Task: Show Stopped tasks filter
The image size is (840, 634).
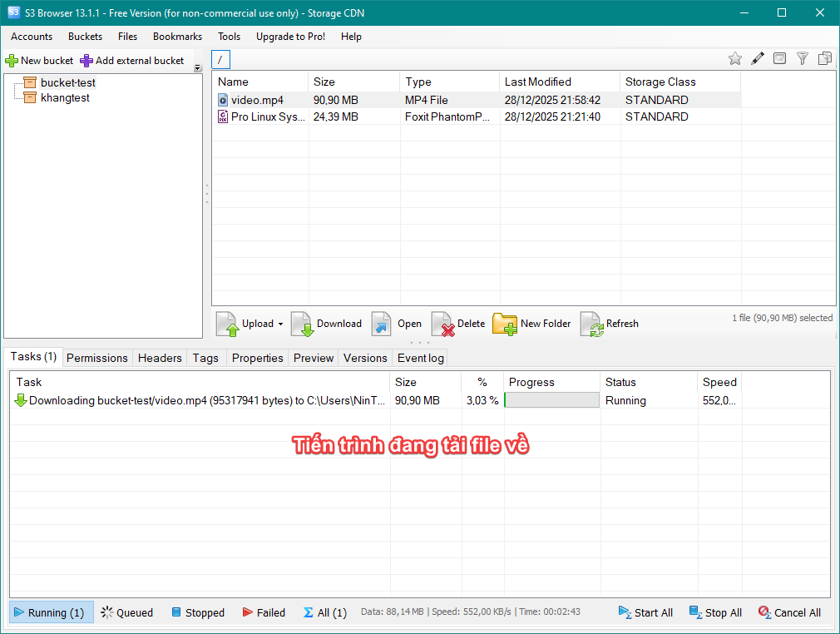Action: (x=198, y=612)
